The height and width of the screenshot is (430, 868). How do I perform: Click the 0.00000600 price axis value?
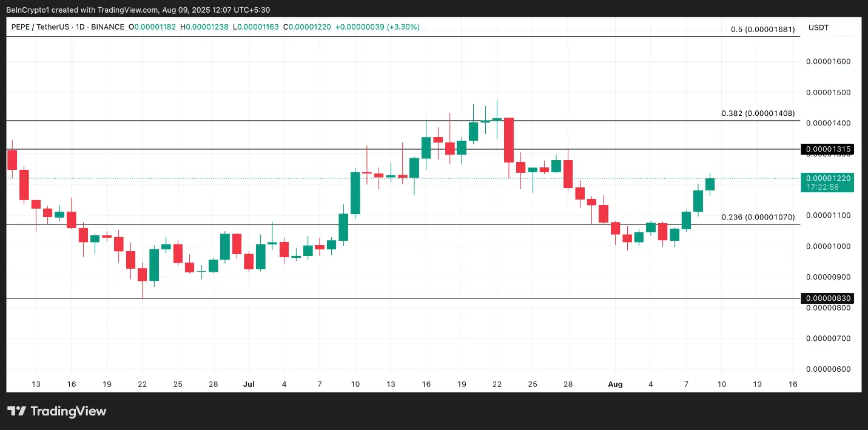click(828, 369)
